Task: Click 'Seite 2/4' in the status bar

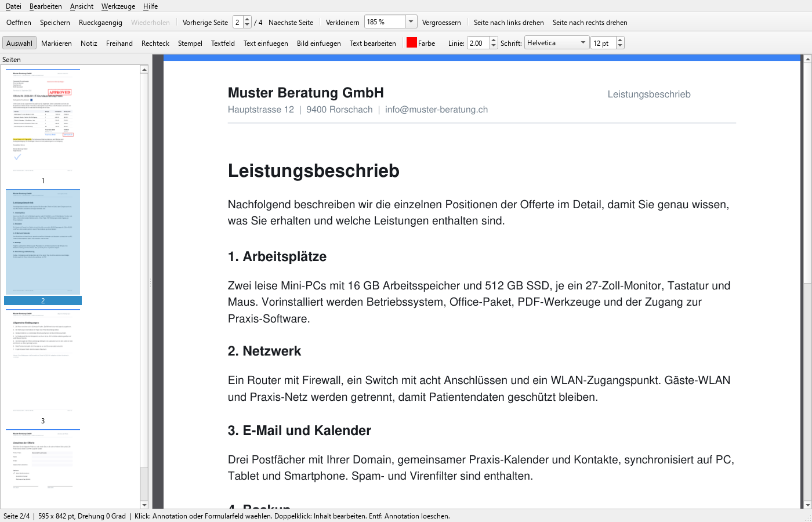Action: tap(16, 516)
